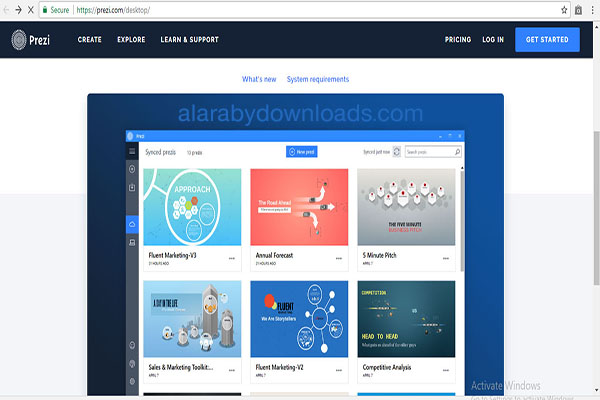This screenshot has width=600, height=400.
Task: Open the Fluent Marketing-V2 thumbnail
Action: tap(299, 319)
